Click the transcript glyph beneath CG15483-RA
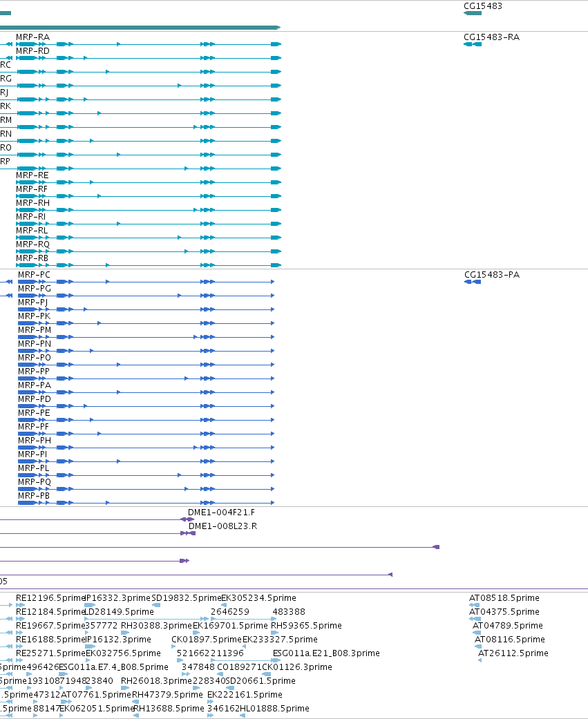The width and height of the screenshot is (588, 719). (x=473, y=44)
